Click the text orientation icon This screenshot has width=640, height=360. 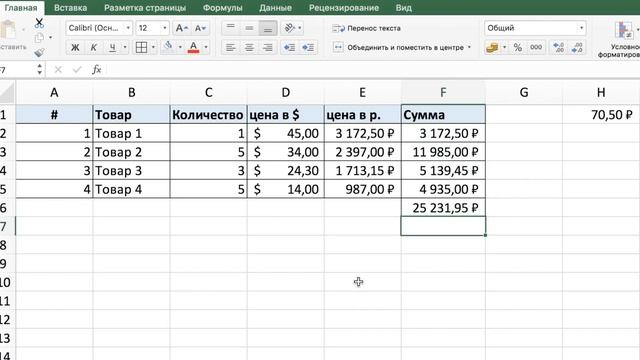(x=289, y=28)
